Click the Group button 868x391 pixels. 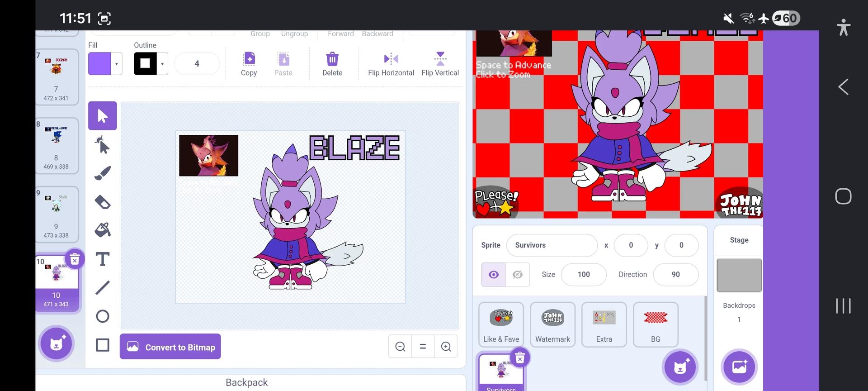[x=260, y=34]
